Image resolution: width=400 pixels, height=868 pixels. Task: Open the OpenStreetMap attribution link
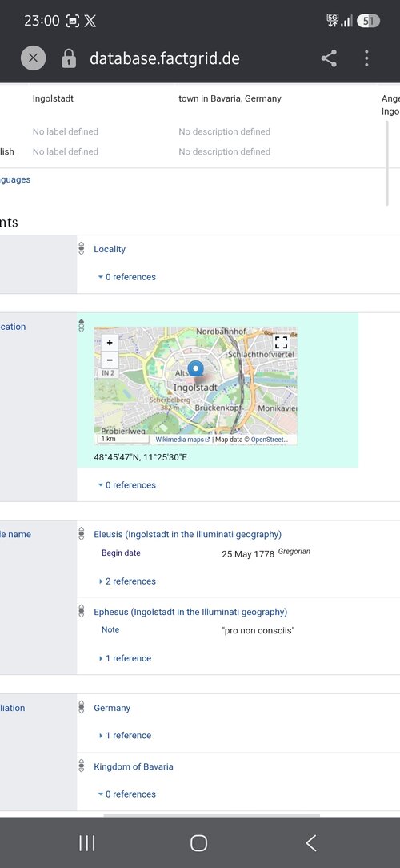click(270, 440)
